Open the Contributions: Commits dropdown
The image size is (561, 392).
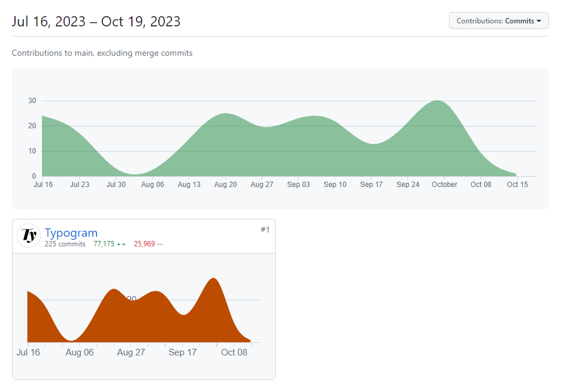point(499,20)
